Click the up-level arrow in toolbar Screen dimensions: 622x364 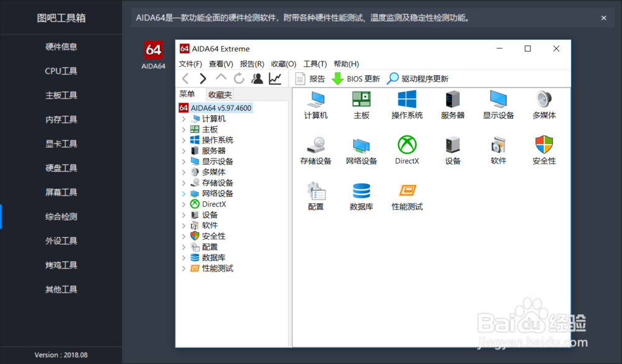(221, 78)
